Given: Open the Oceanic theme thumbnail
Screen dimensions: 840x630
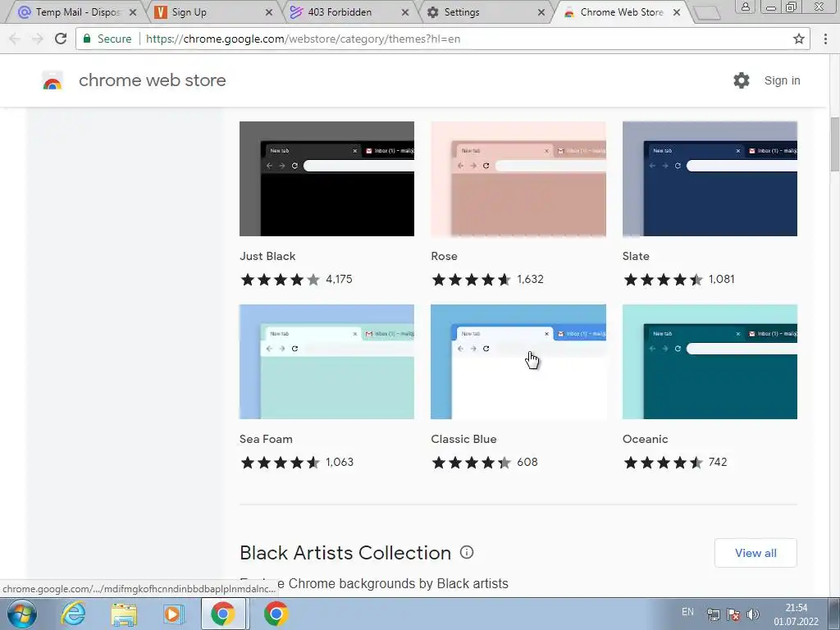Looking at the screenshot, I should click(x=710, y=362).
